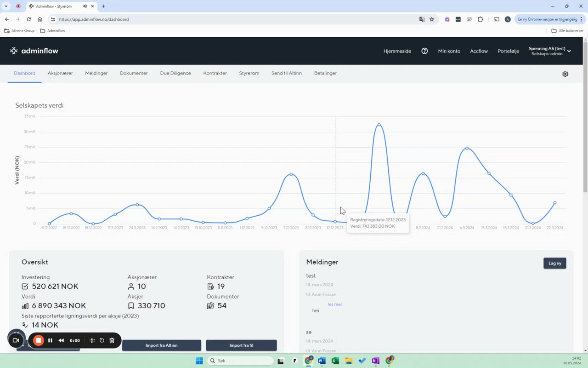Go back in browser history
The height and width of the screenshot is (368, 588).
click(x=6, y=19)
